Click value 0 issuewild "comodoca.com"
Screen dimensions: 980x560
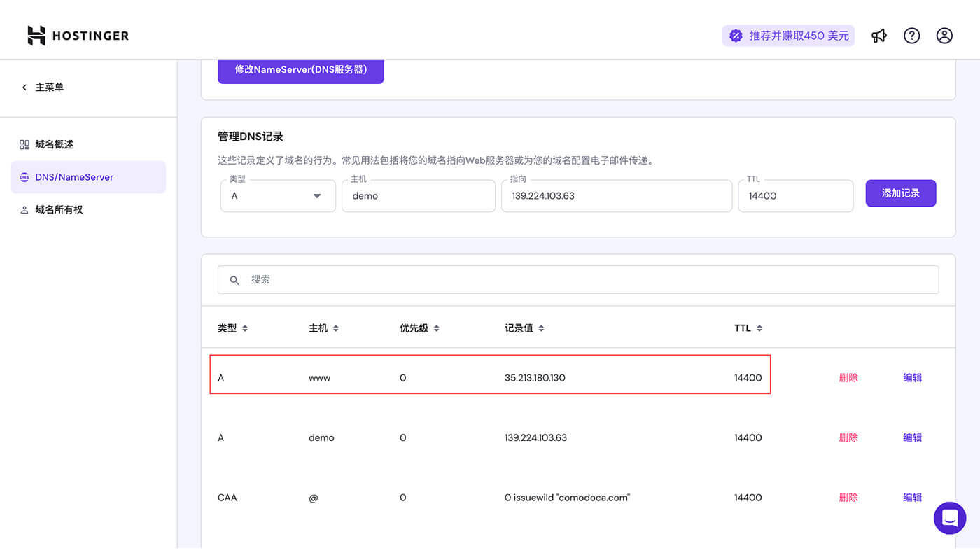click(x=568, y=498)
